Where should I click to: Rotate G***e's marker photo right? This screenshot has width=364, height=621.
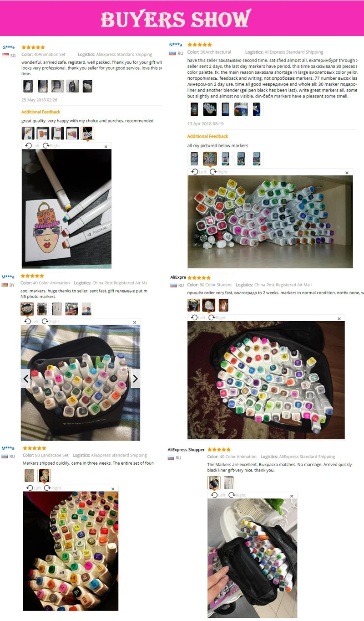(x=51, y=146)
